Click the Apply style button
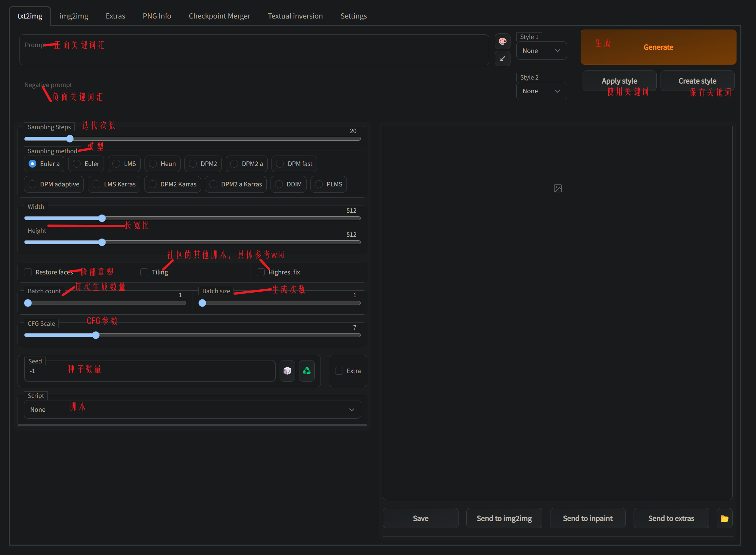Viewport: 756px width, 555px height. [x=619, y=81]
